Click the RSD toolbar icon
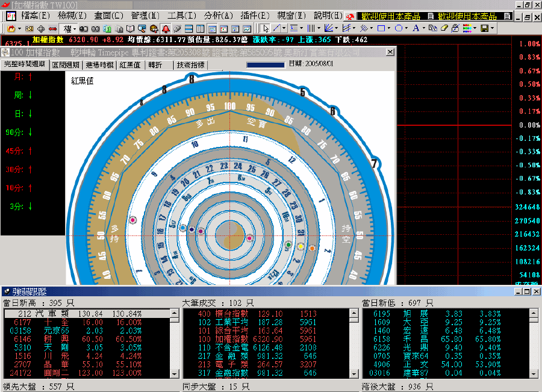 [30, 28]
